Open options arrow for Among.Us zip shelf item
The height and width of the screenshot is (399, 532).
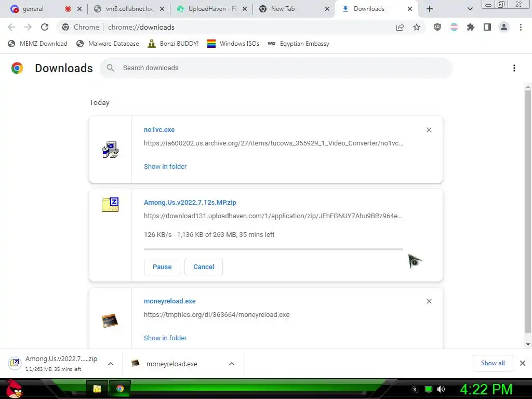click(111, 364)
